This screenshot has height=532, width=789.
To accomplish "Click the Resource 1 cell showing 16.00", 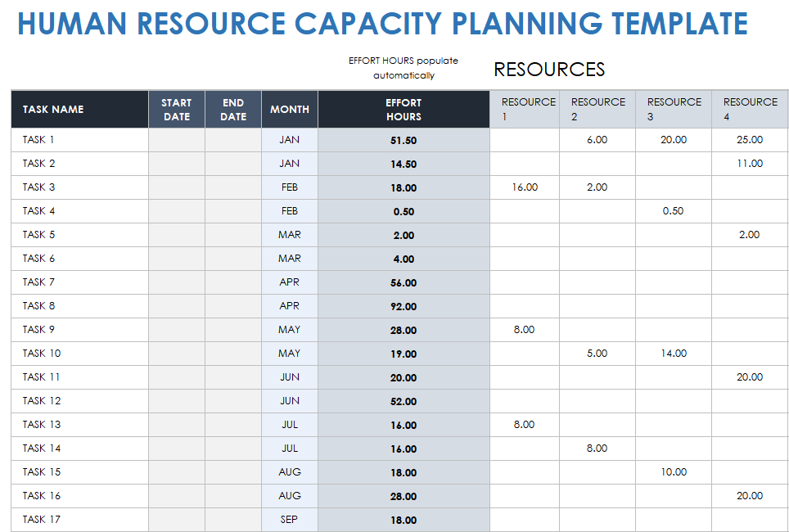I will [525, 187].
